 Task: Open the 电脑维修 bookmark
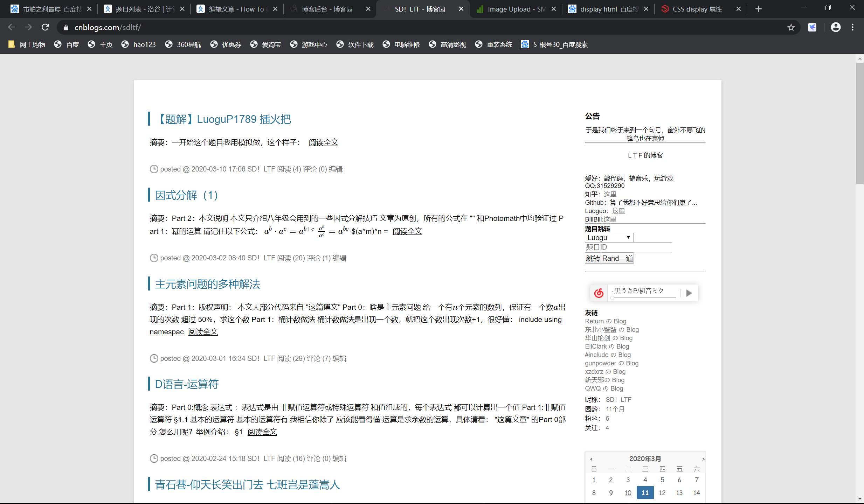pyautogui.click(x=401, y=44)
